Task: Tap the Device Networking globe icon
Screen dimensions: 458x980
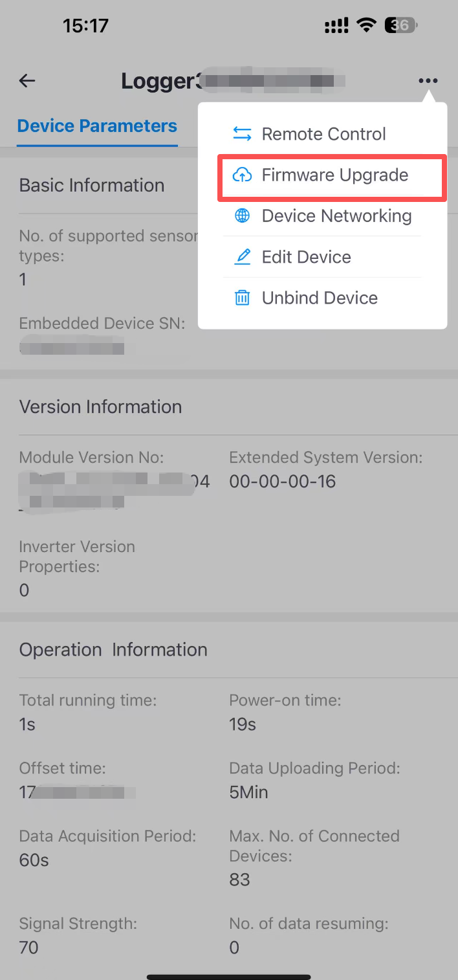Action: [x=242, y=216]
